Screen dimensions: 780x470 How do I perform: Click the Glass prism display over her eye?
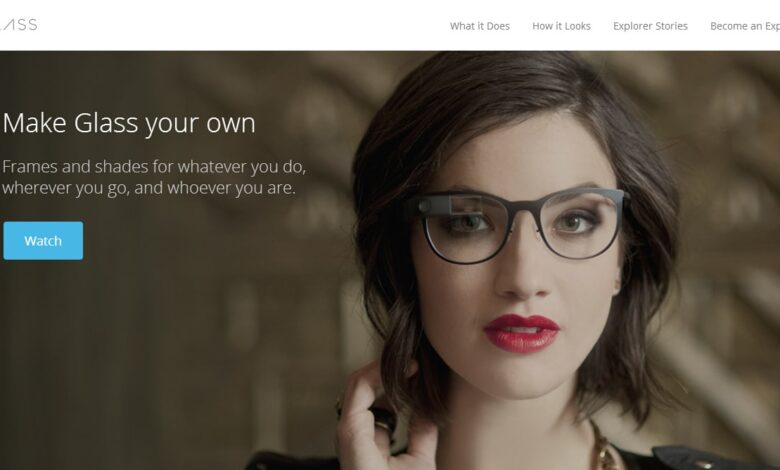[x=466, y=205]
